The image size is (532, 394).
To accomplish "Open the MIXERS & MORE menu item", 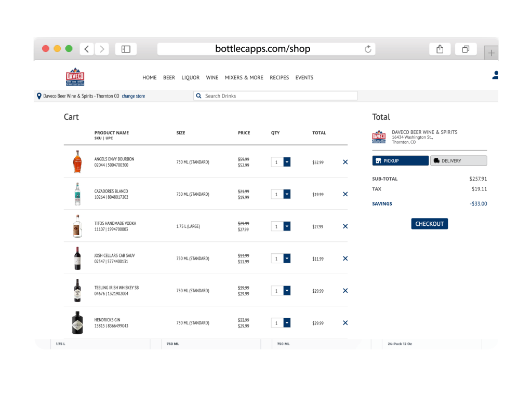I will coord(244,78).
